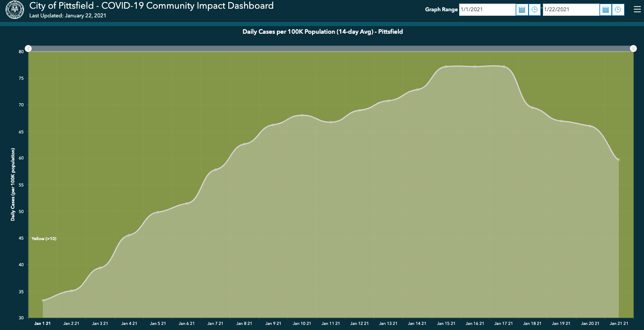Click the gray range scrollbar above the chart
Image resolution: width=644 pixels, height=330 pixels.
[x=331, y=49]
